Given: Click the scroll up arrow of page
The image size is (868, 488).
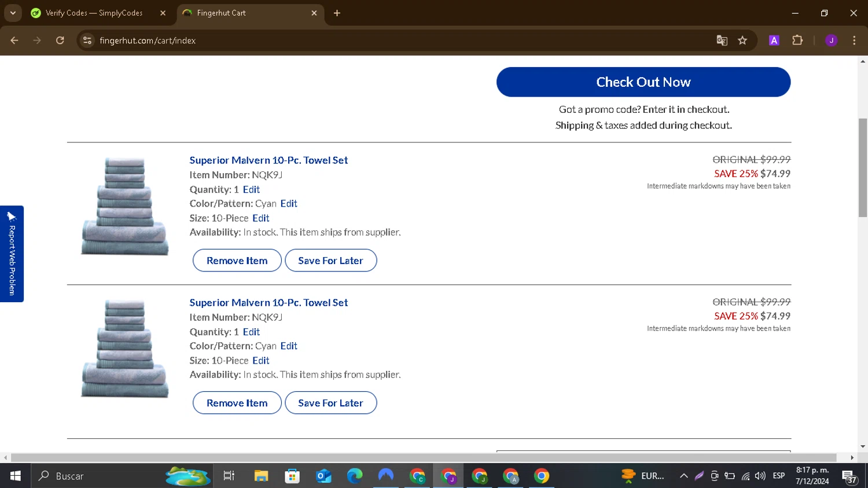Looking at the screenshot, I should [x=863, y=61].
